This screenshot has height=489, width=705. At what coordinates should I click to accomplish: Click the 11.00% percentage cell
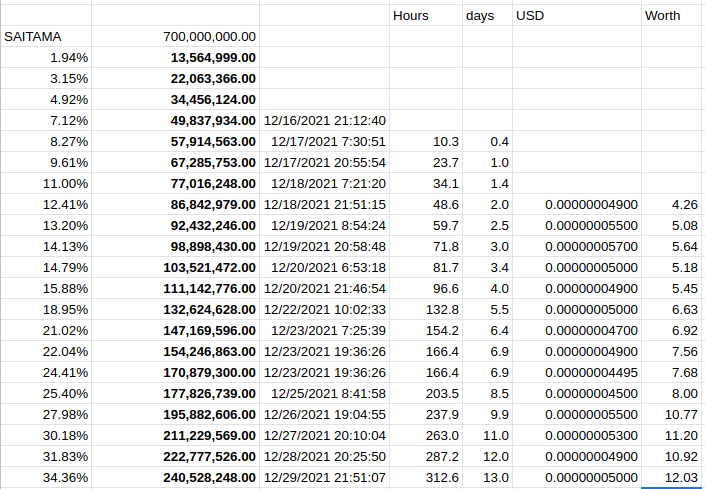pyautogui.click(x=46, y=183)
